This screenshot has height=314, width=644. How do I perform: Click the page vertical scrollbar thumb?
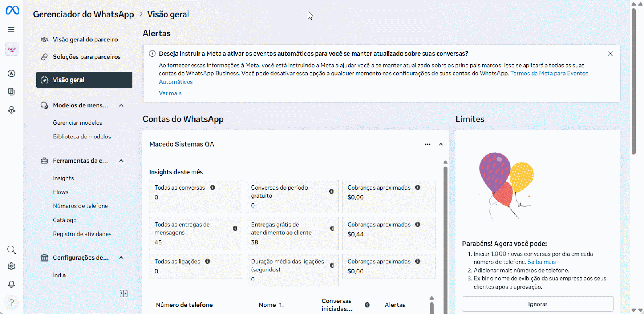tap(634, 81)
